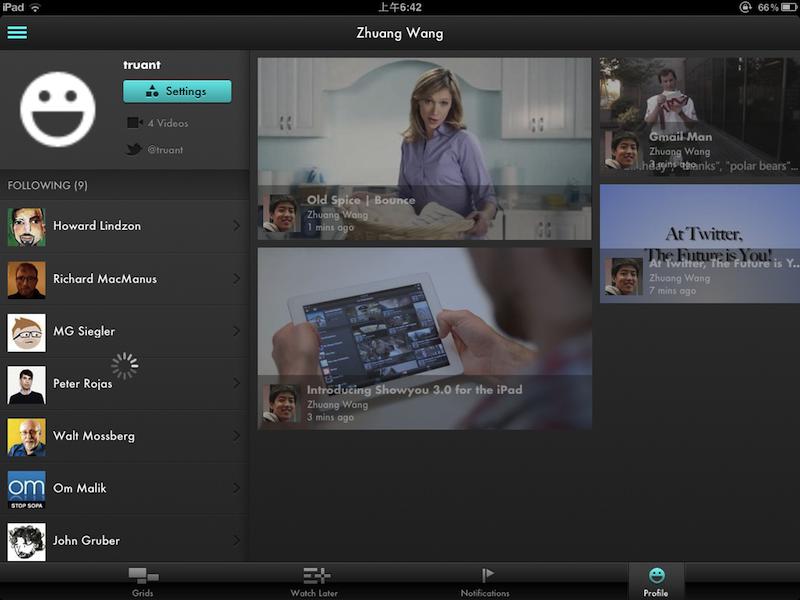Tap Zhuang Wang's avatar on Showyou 3.0 video
800x600 pixels.
pyautogui.click(x=281, y=403)
